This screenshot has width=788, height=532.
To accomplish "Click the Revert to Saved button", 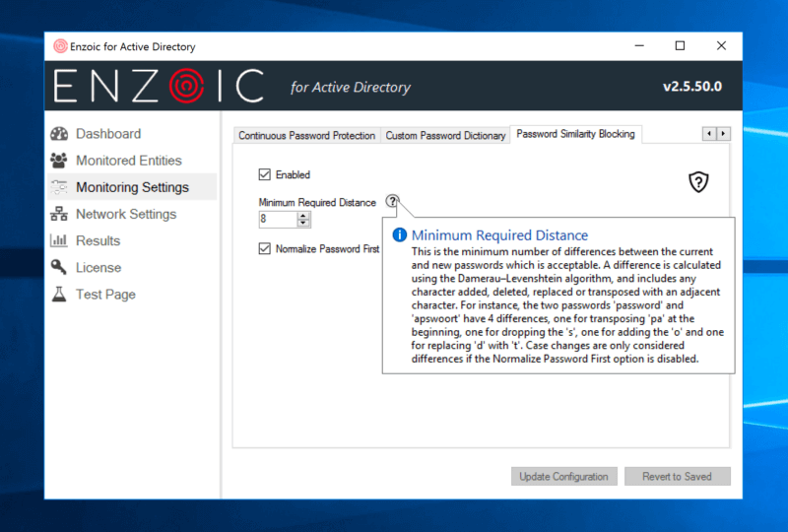I will coord(677,477).
